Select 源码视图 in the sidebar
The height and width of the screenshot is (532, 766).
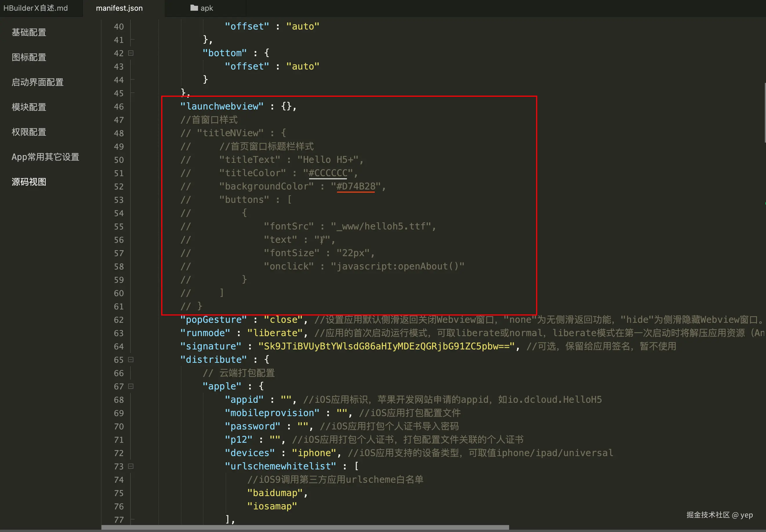point(29,182)
